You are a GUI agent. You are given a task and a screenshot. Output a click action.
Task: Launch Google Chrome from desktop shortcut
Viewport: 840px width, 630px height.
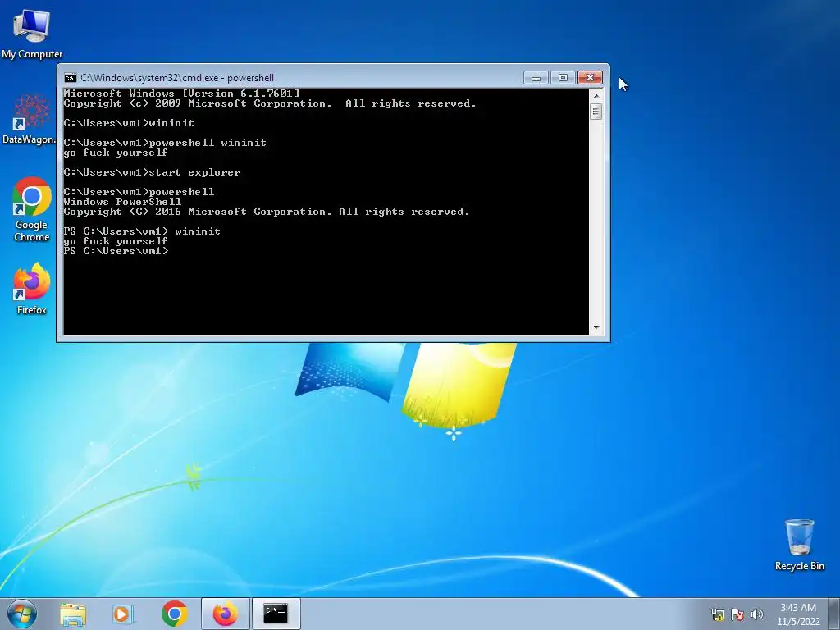[32, 209]
